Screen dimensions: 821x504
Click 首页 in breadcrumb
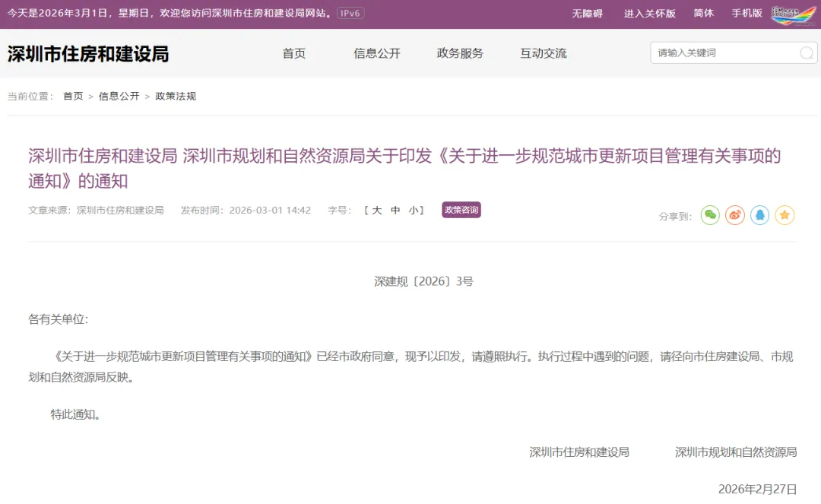73,97
